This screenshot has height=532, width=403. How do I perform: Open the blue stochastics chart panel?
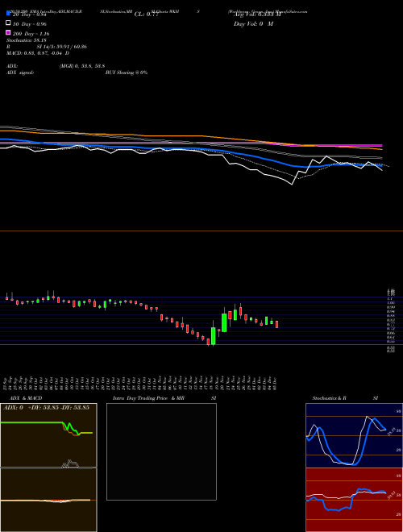(354, 435)
